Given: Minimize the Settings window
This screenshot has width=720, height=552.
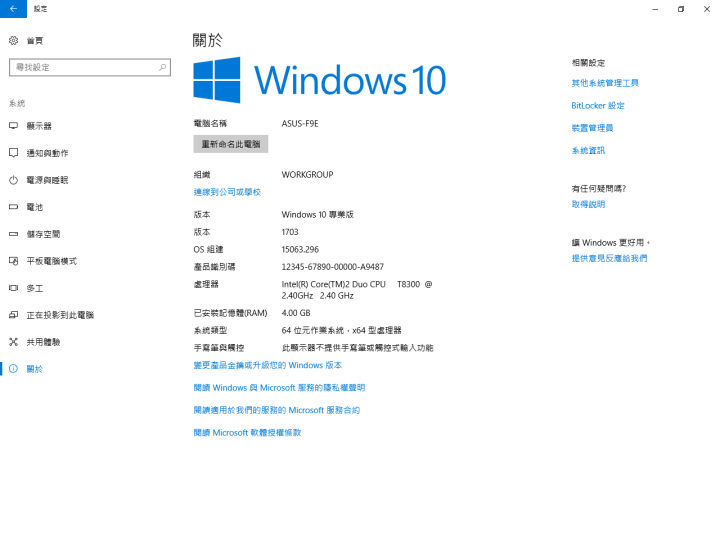Looking at the screenshot, I should (655, 9).
